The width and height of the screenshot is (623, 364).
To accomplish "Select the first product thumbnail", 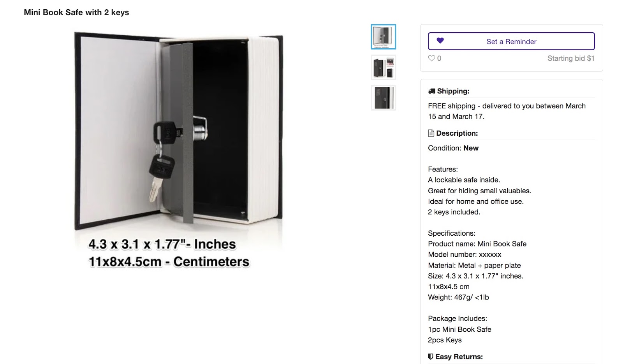I will click(x=383, y=37).
